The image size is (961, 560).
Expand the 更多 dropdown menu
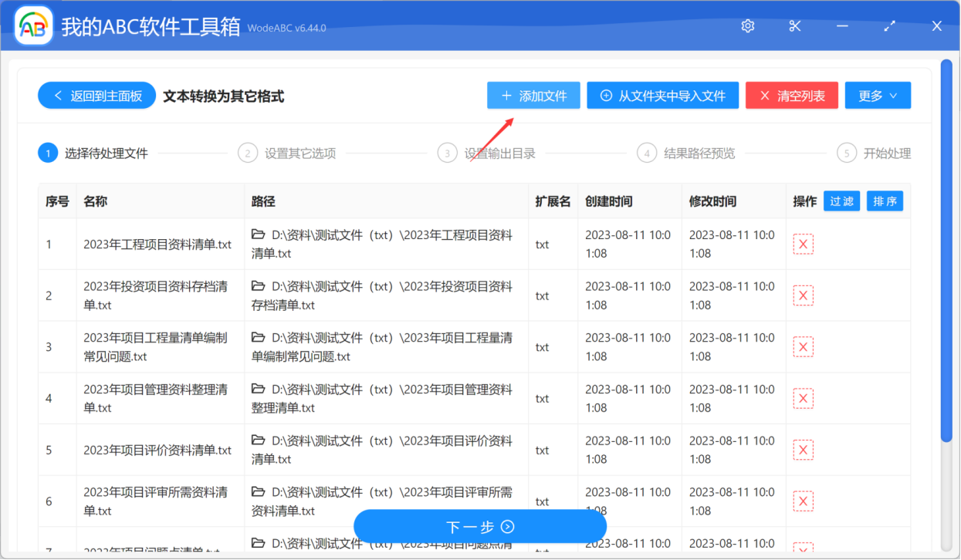878,95
